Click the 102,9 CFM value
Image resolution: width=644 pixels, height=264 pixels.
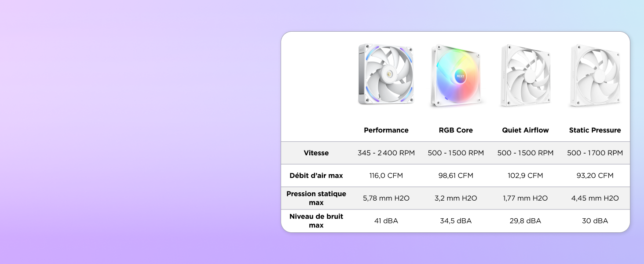click(525, 176)
